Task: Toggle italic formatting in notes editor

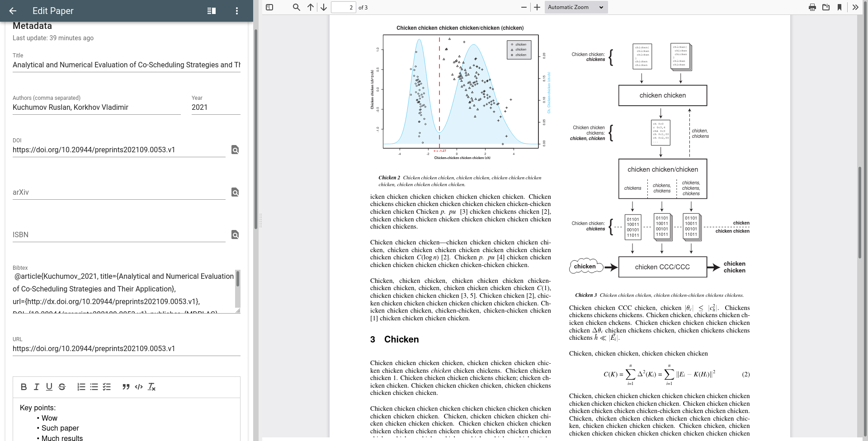Action: [37, 387]
